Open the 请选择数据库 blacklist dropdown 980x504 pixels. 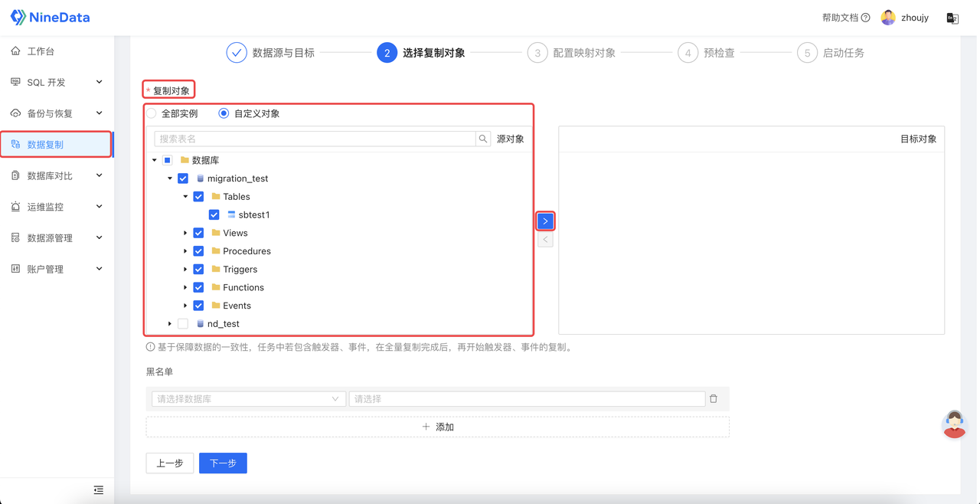tap(249, 399)
